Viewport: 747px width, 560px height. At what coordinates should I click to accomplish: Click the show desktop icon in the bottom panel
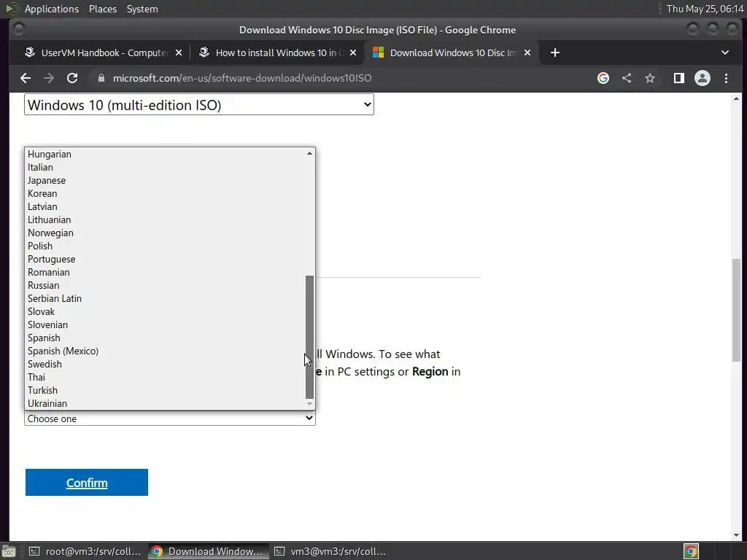[9, 551]
